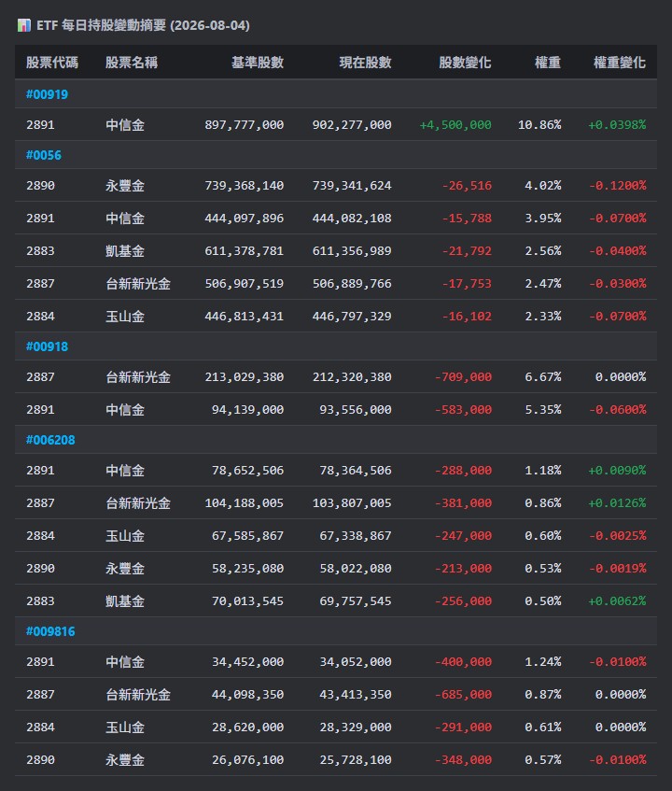Select the -685,000 share change cell
The width and height of the screenshot is (672, 791).
[x=463, y=695]
